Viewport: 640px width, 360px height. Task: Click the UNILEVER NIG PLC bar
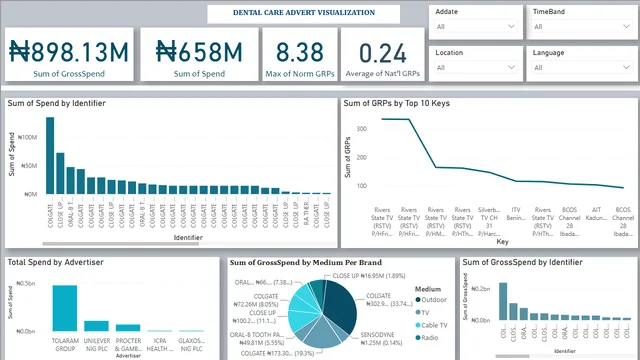[x=96, y=326]
